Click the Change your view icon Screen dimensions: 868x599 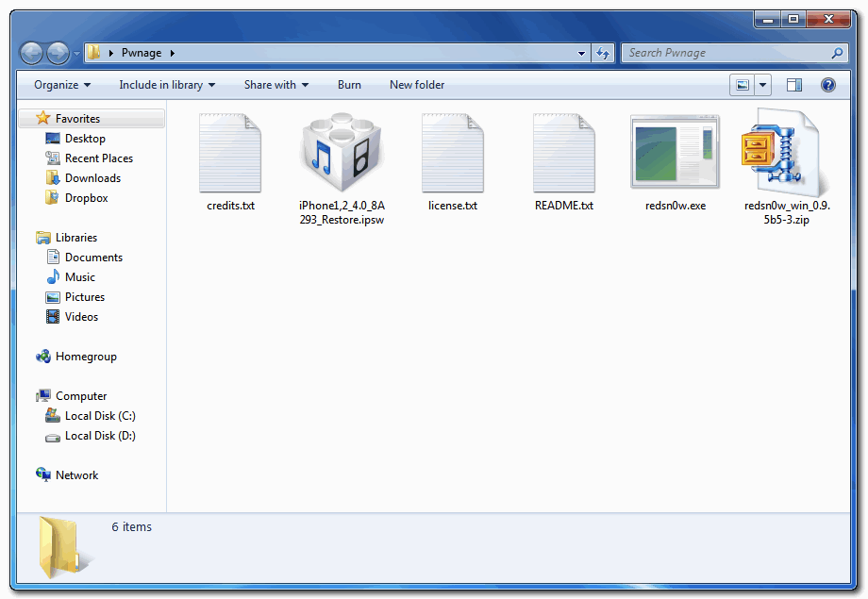743,85
